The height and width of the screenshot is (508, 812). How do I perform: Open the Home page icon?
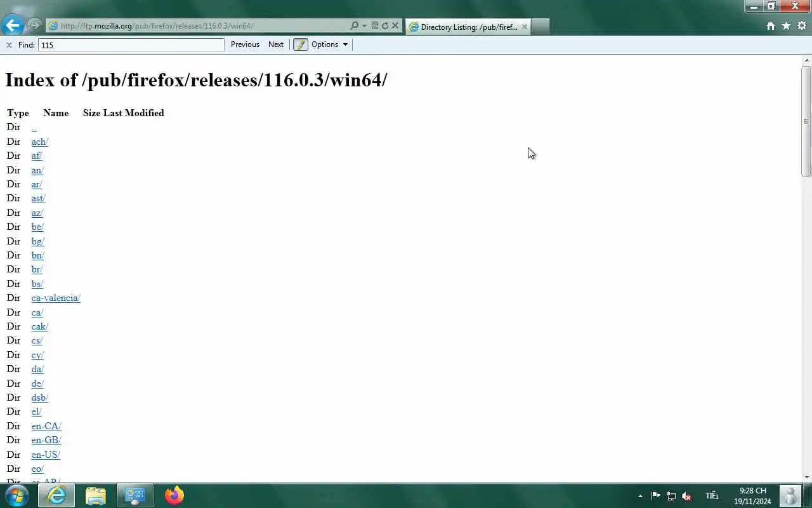tap(771, 26)
